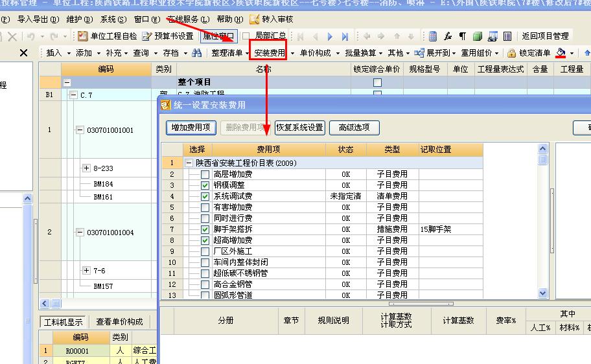This screenshot has height=364, width=591.
Task: Click the undo arrow icon
Action: pos(31,36)
